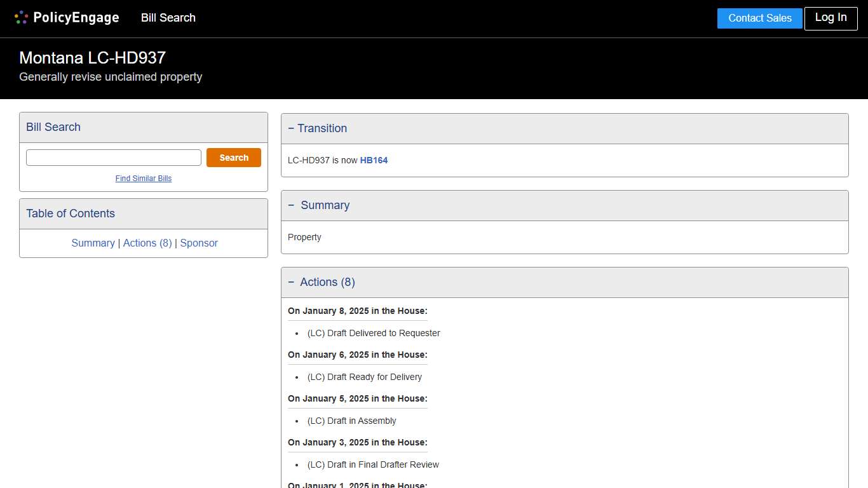The width and height of the screenshot is (868, 488).
Task: Select the 'Draft Delivered to Requester' action entry
Action: (374, 333)
